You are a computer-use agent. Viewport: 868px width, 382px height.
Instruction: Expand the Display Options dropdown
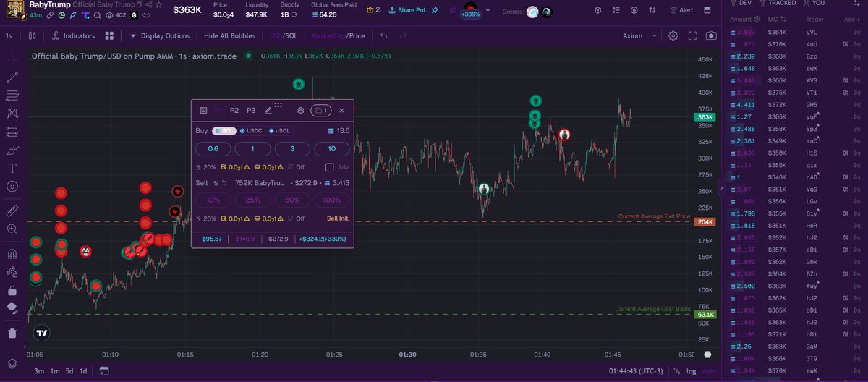[x=160, y=35]
